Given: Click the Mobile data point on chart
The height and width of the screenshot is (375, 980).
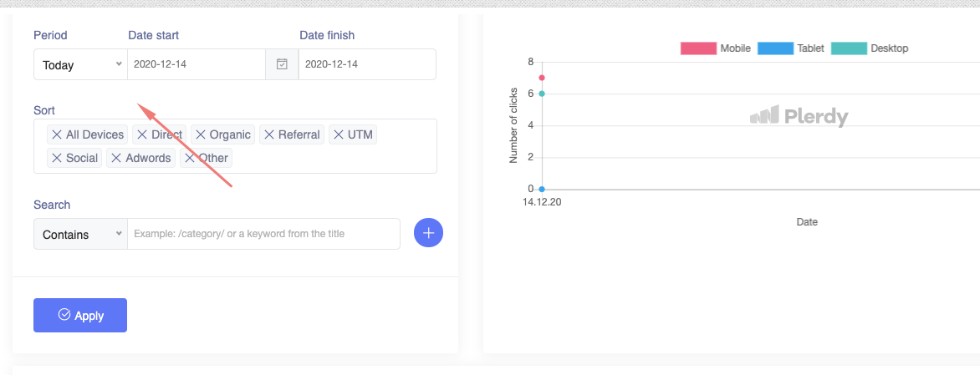Looking at the screenshot, I should [x=542, y=78].
